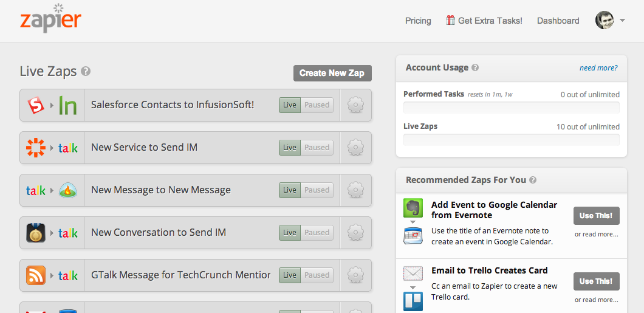Click Use This! for Evernote calendar zap
The image size is (644, 313).
(597, 216)
